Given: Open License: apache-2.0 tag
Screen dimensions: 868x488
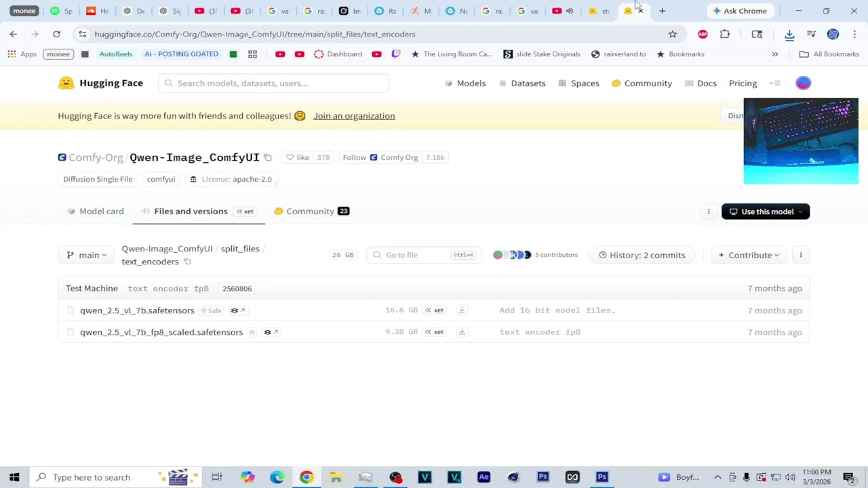Looking at the screenshot, I should point(231,179).
